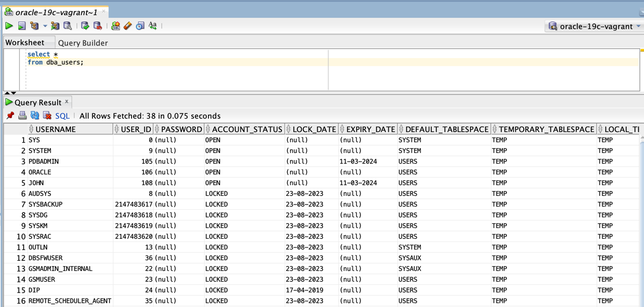
Task: Click the Rollback database icon
Action: (x=98, y=26)
